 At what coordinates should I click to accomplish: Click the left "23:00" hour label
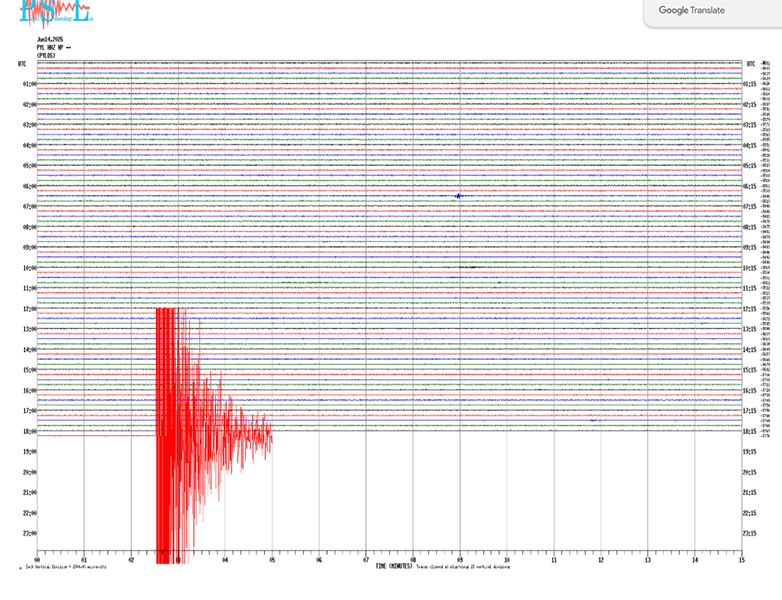pyautogui.click(x=29, y=534)
